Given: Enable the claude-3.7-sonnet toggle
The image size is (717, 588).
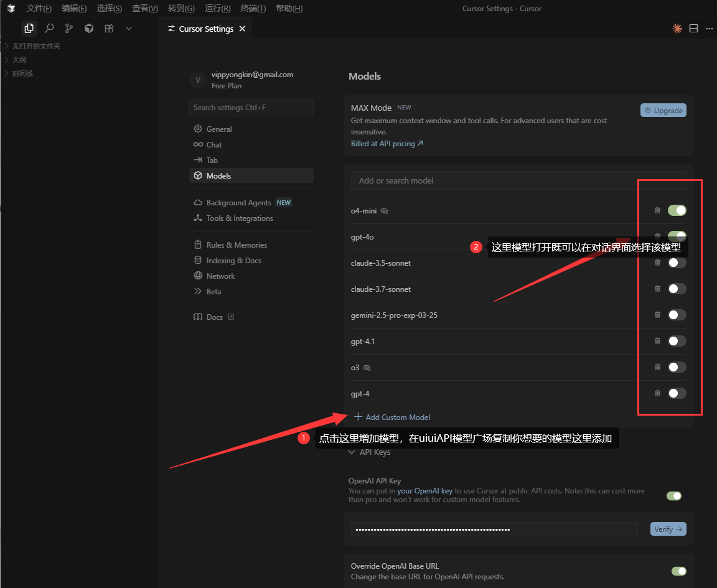Looking at the screenshot, I should point(677,289).
